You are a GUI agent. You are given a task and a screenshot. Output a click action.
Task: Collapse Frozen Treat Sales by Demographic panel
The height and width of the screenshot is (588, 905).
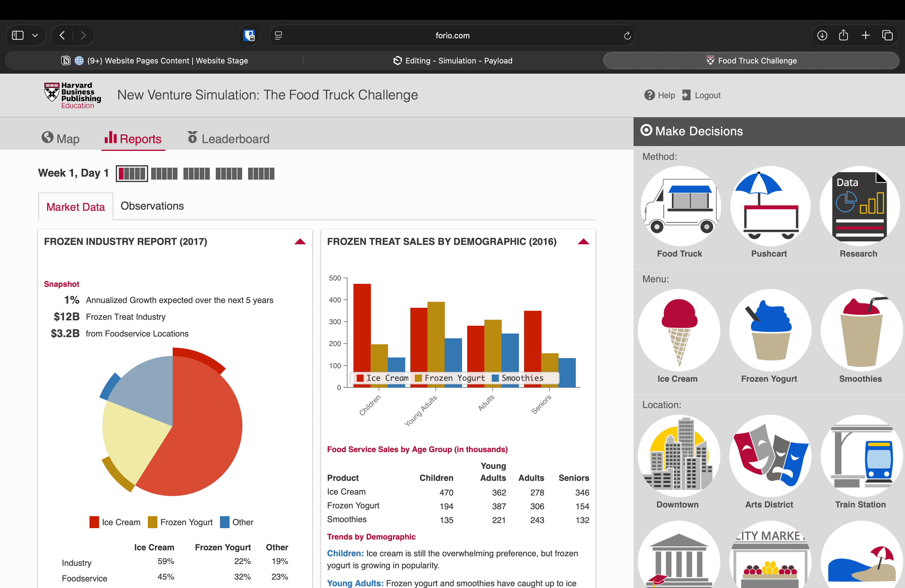[583, 242]
